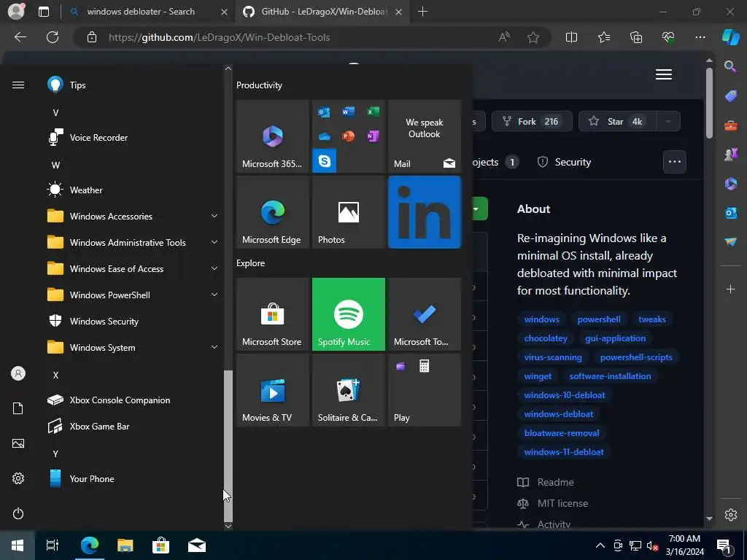Launch Voice Recorder from app list

click(133, 138)
